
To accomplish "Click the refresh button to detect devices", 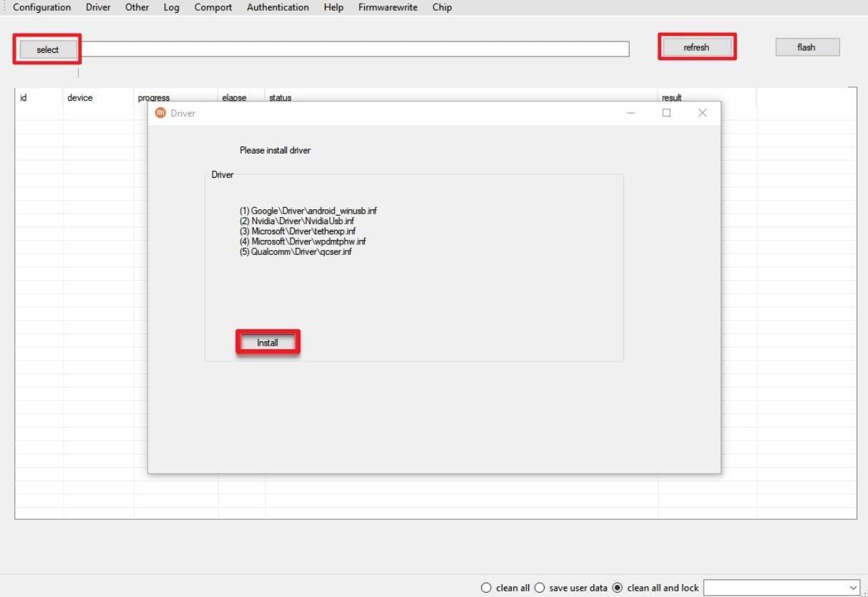I will [696, 46].
